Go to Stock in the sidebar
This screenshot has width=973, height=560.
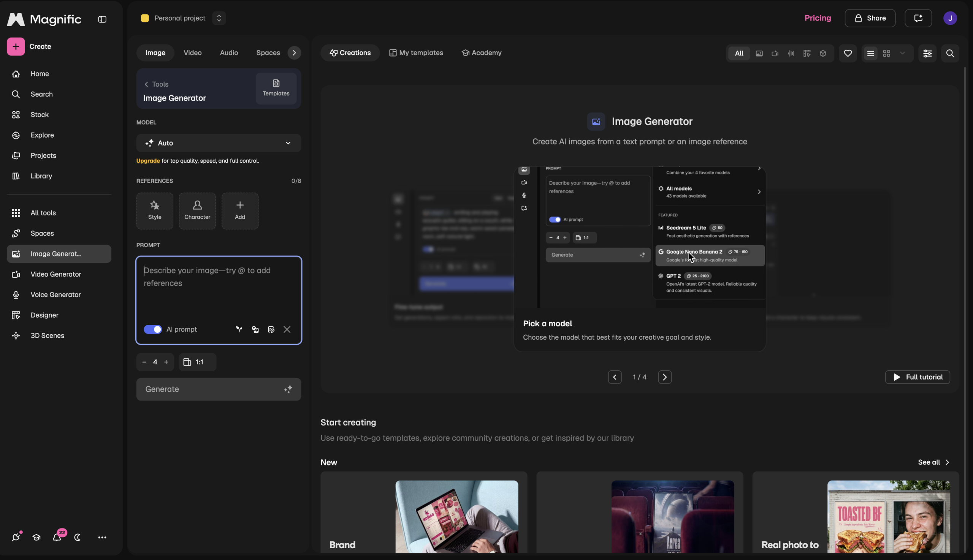coord(59,115)
